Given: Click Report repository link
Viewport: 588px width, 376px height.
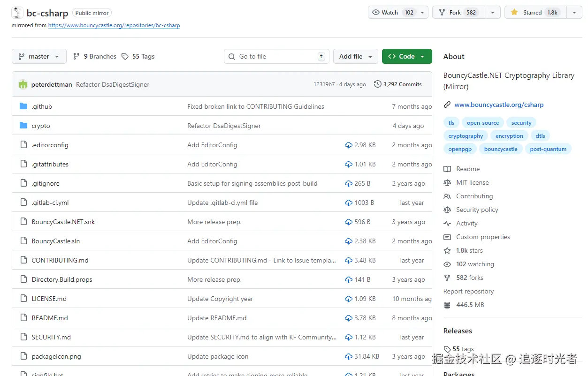Looking at the screenshot, I should 468,291.
